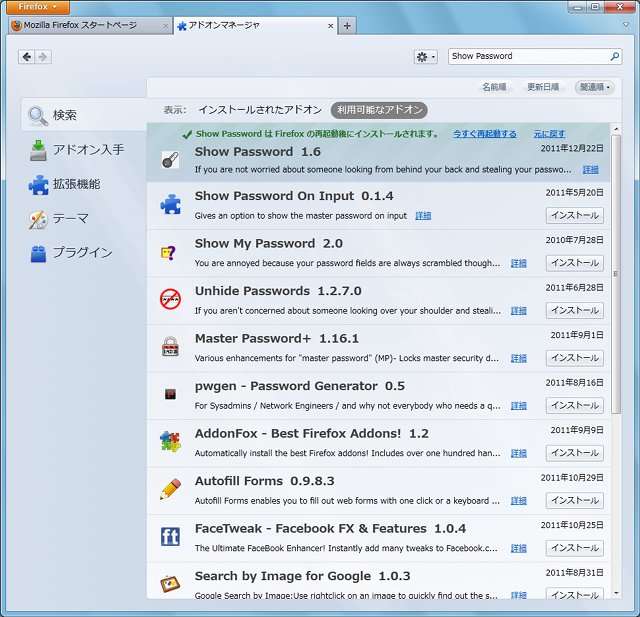Open テーマ in the sidebar
This screenshot has height=617, width=640.
[x=84, y=218]
